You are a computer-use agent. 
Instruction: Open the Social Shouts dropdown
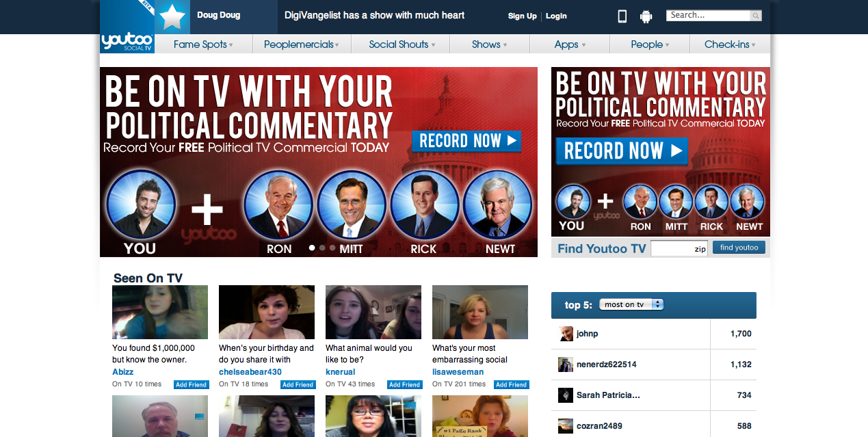(x=400, y=44)
